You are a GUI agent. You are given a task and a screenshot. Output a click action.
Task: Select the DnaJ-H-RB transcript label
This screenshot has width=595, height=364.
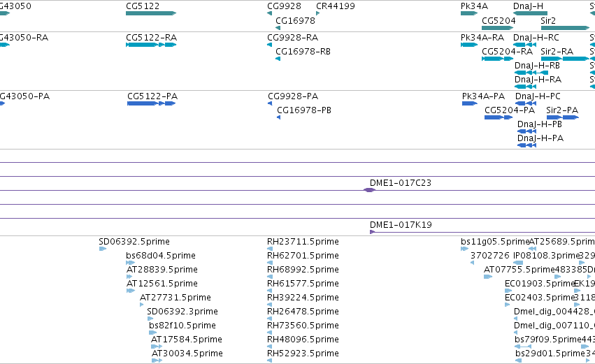pyautogui.click(x=538, y=66)
